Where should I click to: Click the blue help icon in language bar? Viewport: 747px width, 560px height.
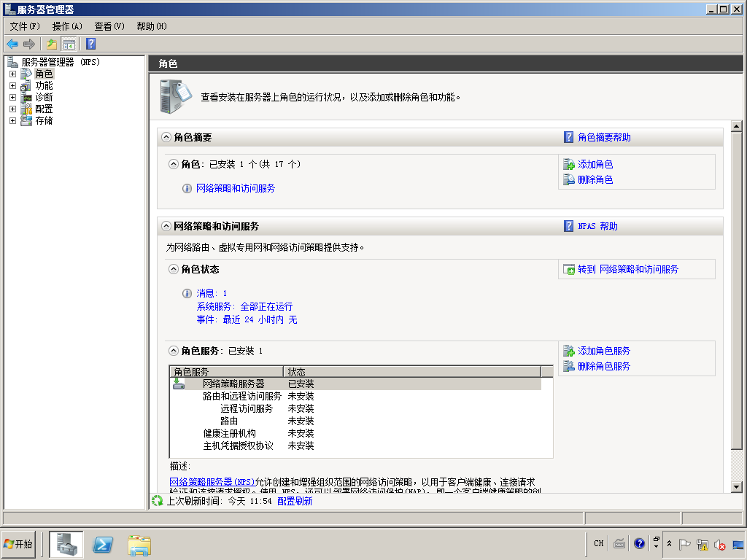(x=639, y=543)
